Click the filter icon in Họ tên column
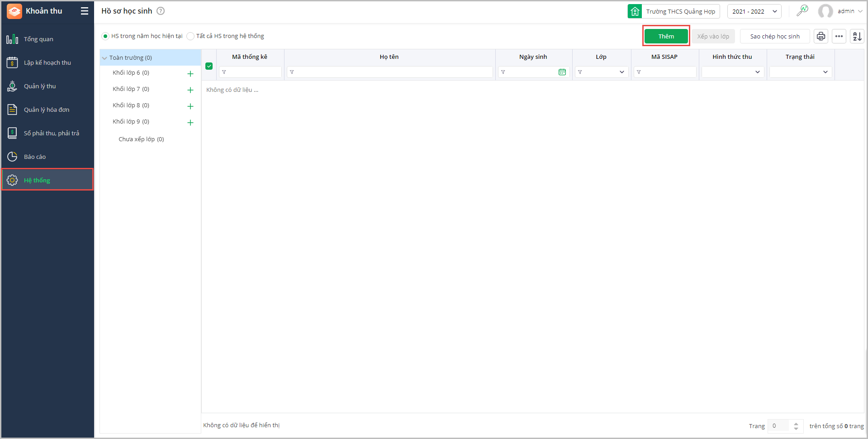The height and width of the screenshot is (439, 868). click(292, 72)
